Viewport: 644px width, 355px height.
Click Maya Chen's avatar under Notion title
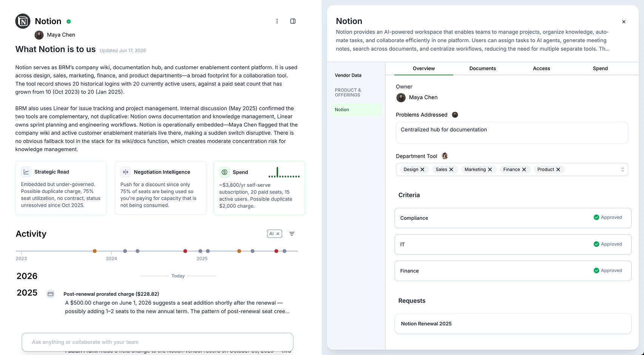pos(39,35)
